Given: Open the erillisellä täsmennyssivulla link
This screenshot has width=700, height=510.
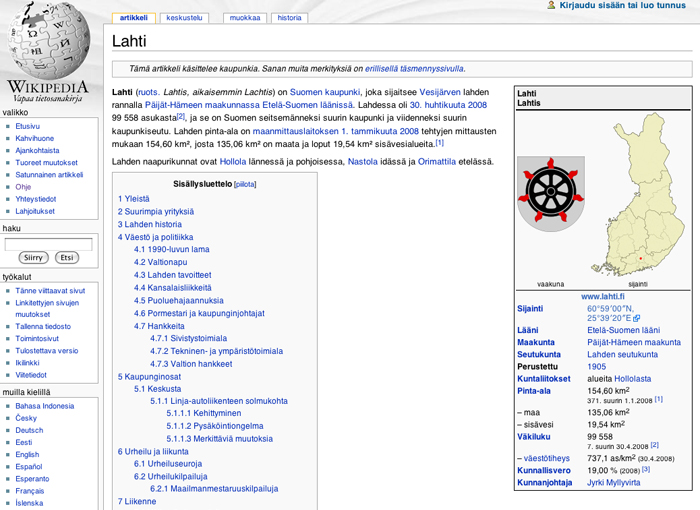Looking at the screenshot, I should click(414, 69).
